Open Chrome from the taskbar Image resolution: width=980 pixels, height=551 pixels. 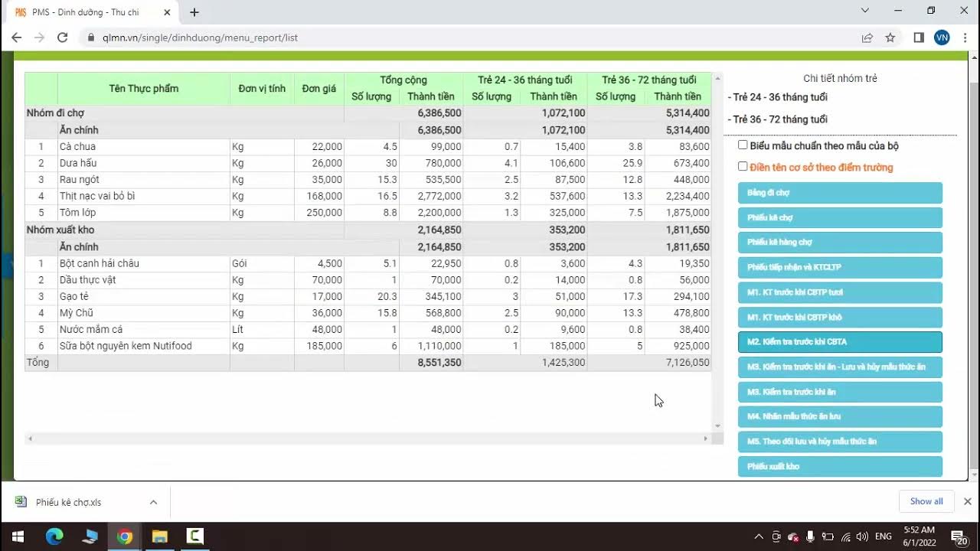pos(125,536)
